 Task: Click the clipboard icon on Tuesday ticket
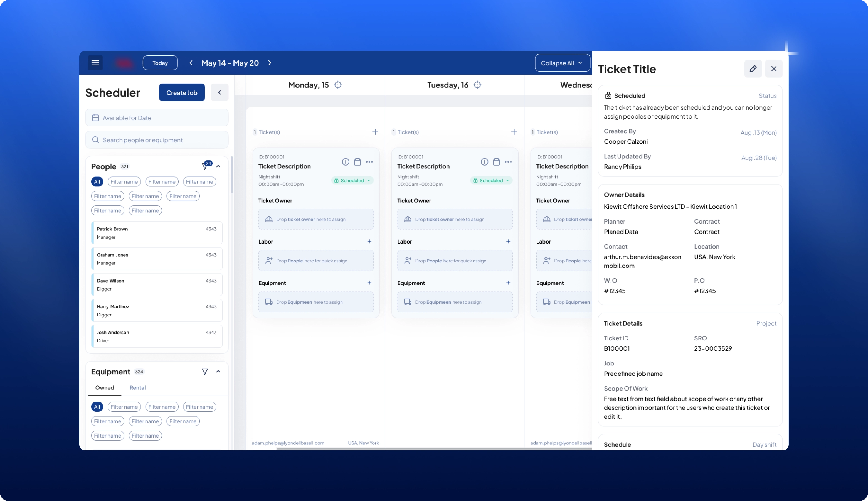click(x=497, y=162)
